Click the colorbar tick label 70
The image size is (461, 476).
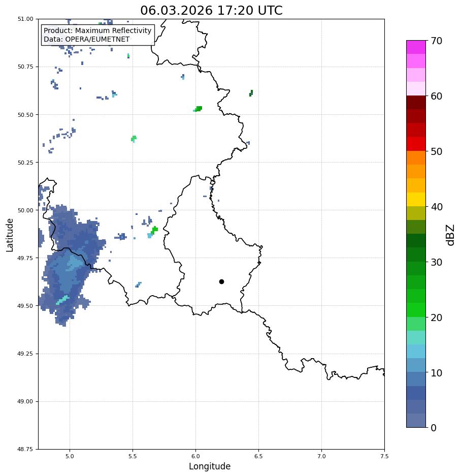click(436, 41)
